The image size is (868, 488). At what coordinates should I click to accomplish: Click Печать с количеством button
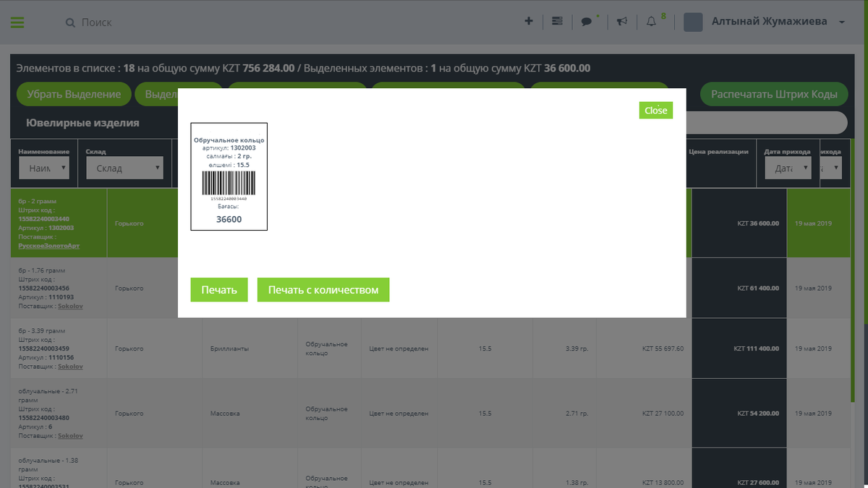pos(323,290)
